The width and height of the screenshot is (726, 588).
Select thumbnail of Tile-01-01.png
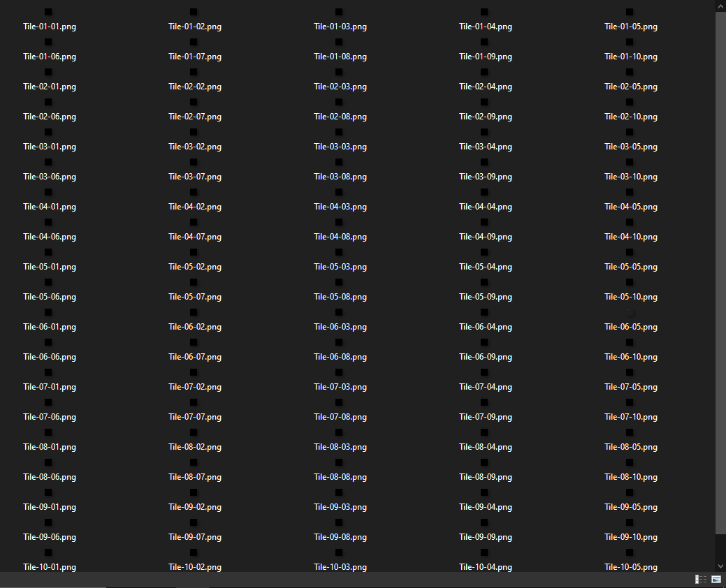click(x=48, y=12)
